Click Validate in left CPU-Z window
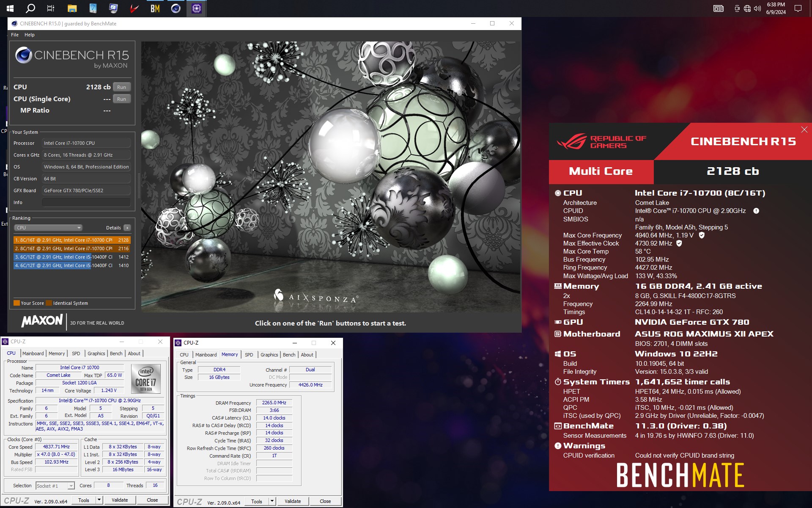This screenshot has width=812, height=508. tap(120, 500)
